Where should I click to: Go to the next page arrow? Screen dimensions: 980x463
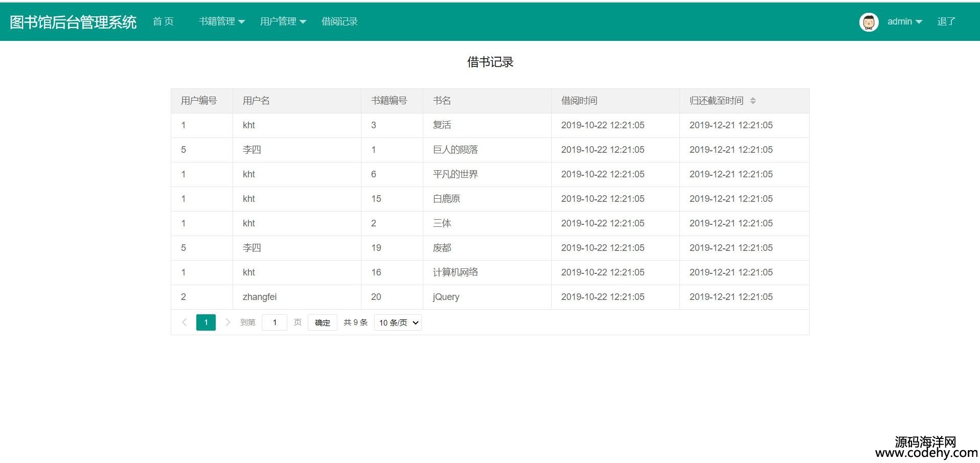point(227,322)
